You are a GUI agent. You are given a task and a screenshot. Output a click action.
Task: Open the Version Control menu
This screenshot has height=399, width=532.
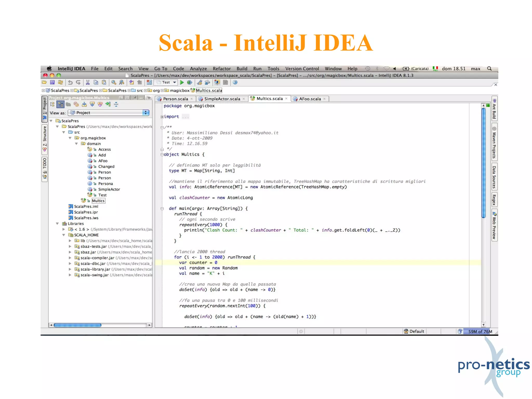click(302, 69)
